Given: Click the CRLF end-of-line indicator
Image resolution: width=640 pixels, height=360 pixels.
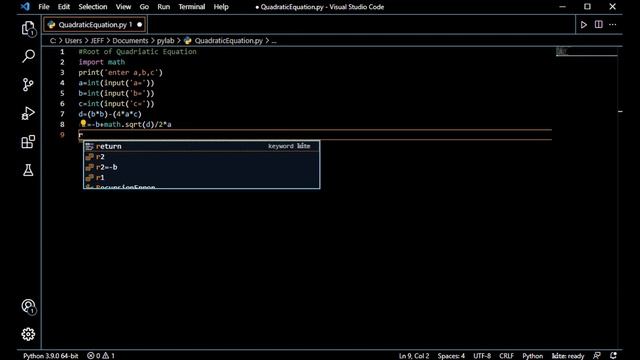Looking at the screenshot, I should point(506,356).
